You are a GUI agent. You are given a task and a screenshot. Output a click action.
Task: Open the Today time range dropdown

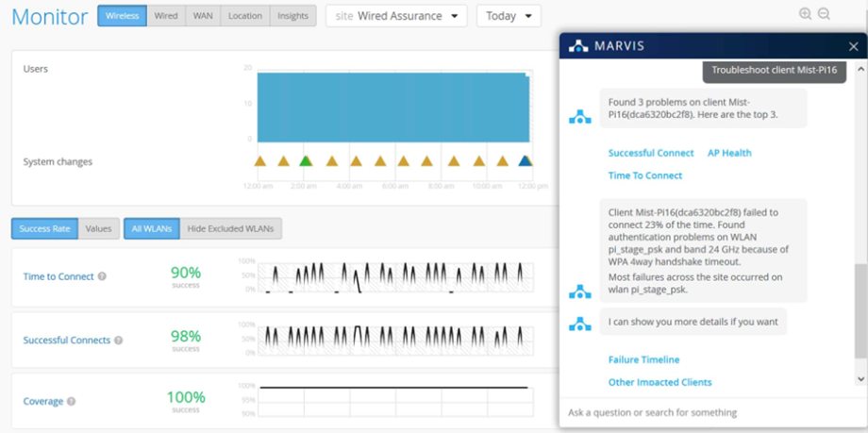click(x=509, y=16)
